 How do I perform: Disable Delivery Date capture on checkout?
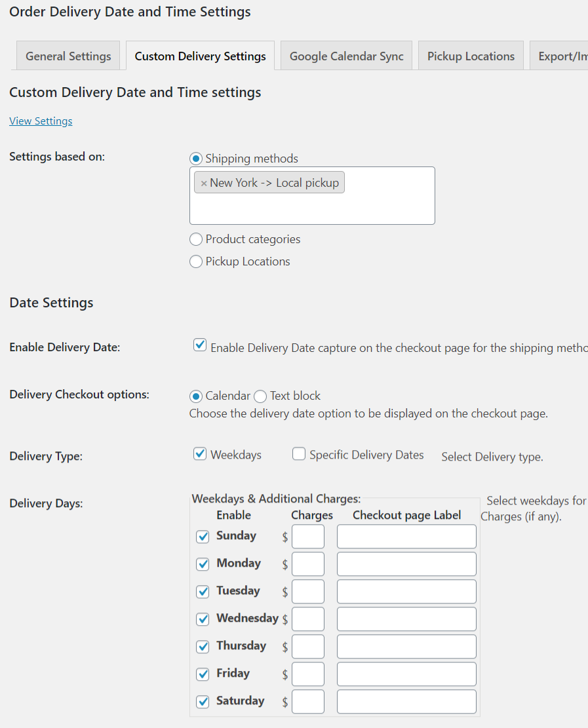(199, 344)
